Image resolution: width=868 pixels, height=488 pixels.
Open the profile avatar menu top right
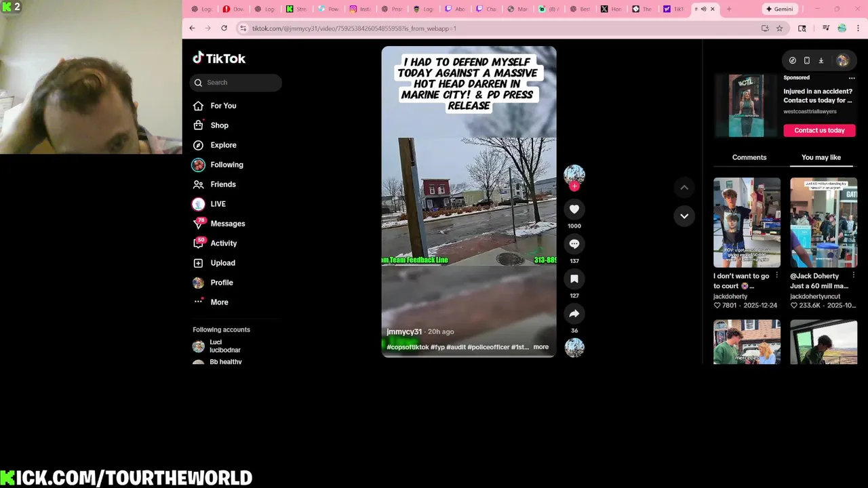[842, 60]
